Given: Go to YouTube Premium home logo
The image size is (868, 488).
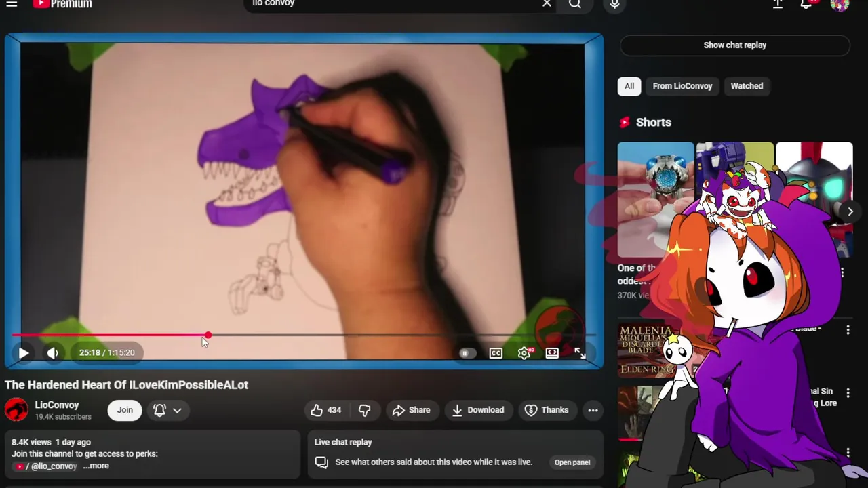Looking at the screenshot, I should pos(62,4).
